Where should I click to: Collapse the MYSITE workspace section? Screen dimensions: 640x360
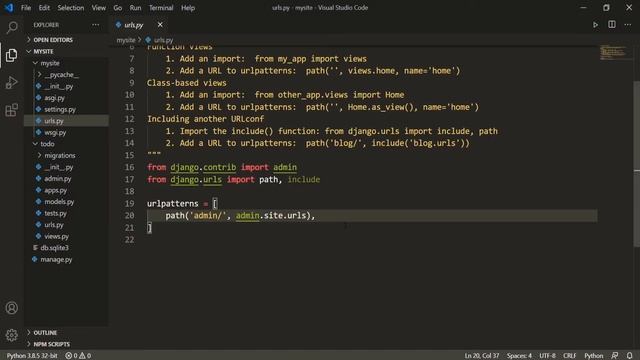coord(66,51)
